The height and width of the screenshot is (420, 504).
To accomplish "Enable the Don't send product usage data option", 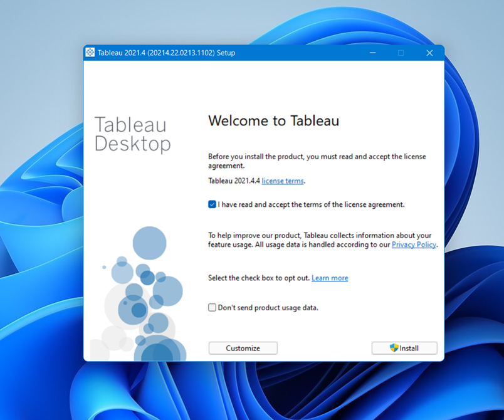I will pyautogui.click(x=212, y=307).
